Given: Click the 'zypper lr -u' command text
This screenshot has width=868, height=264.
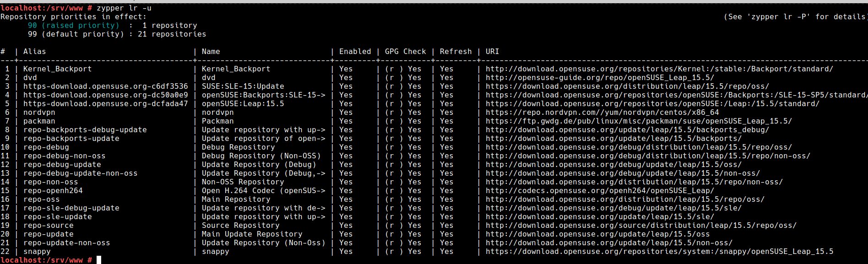Looking at the screenshot, I should point(124,8).
